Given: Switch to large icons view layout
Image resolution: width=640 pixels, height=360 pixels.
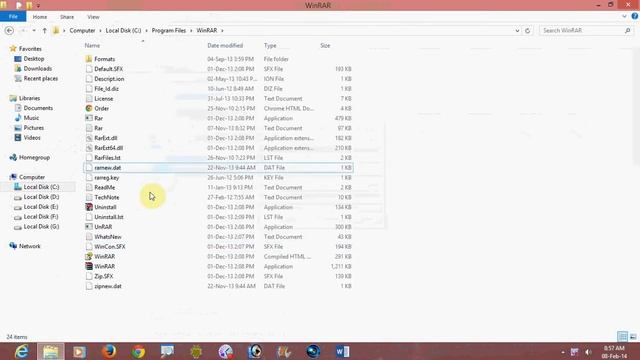Looking at the screenshot, I should pyautogui.click(x=633, y=337).
